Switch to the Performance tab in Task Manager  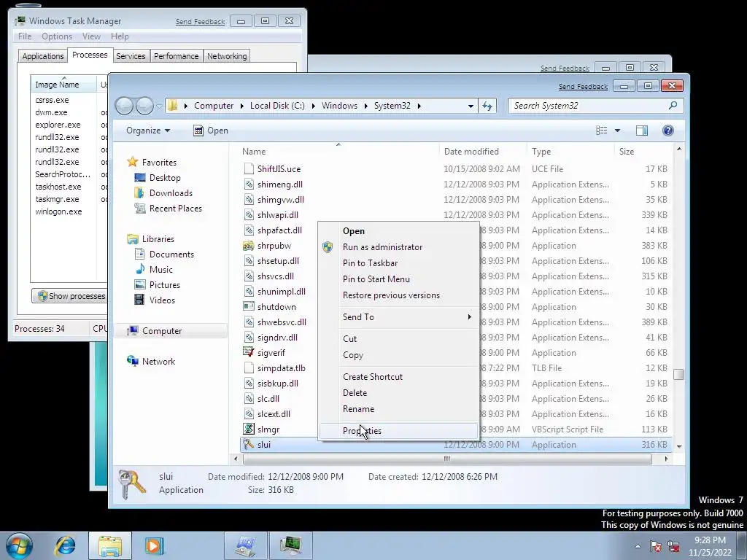point(177,56)
